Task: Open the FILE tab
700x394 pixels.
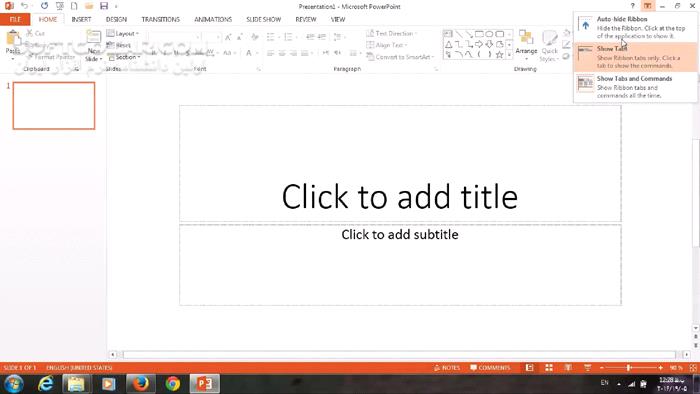Action: pos(15,19)
